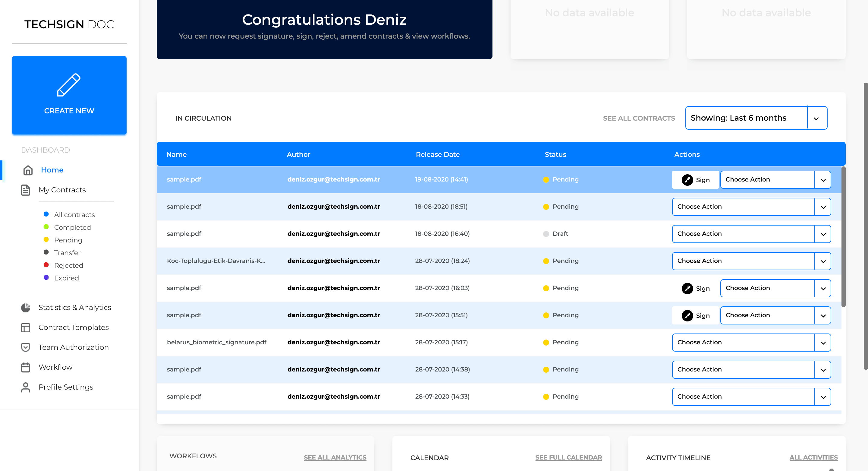Open Profile Settings page
The height and width of the screenshot is (471, 868).
coord(66,387)
